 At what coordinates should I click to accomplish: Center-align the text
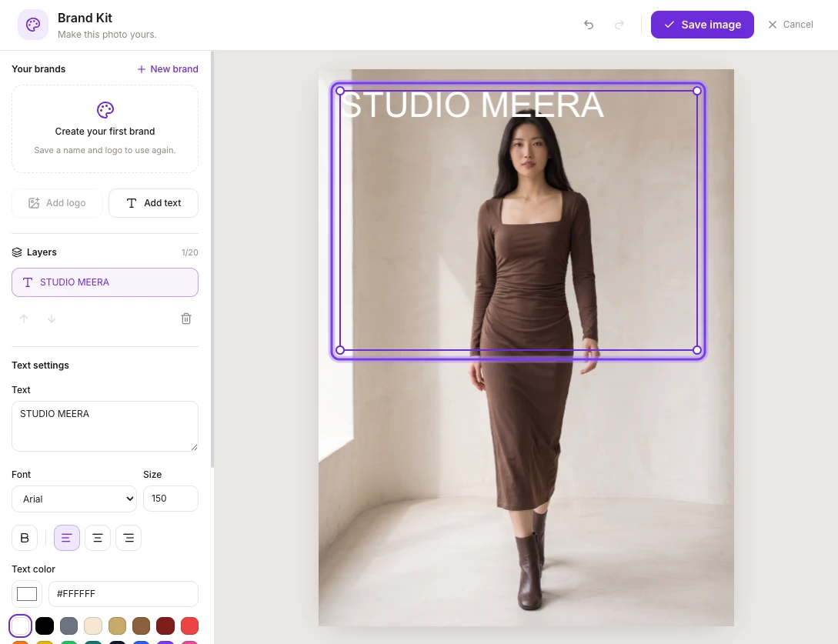[x=98, y=538]
